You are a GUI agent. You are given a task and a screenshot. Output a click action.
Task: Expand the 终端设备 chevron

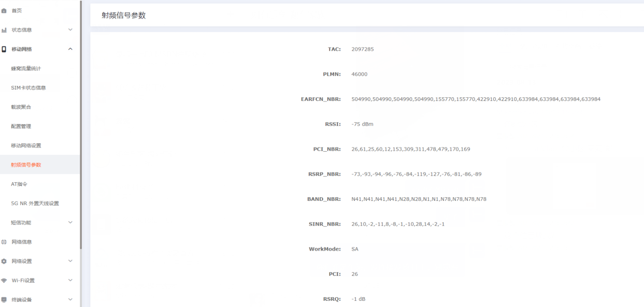[70, 299]
